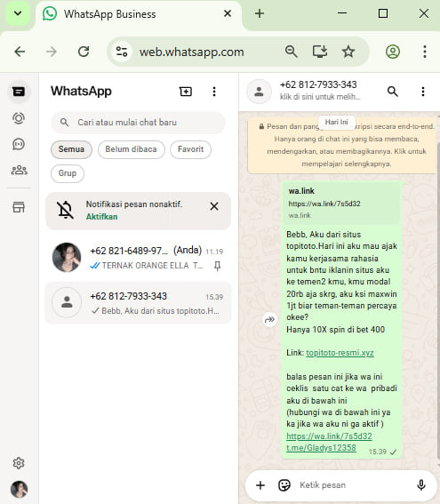
Task: Dismiss the notification banner
Action: click(214, 206)
